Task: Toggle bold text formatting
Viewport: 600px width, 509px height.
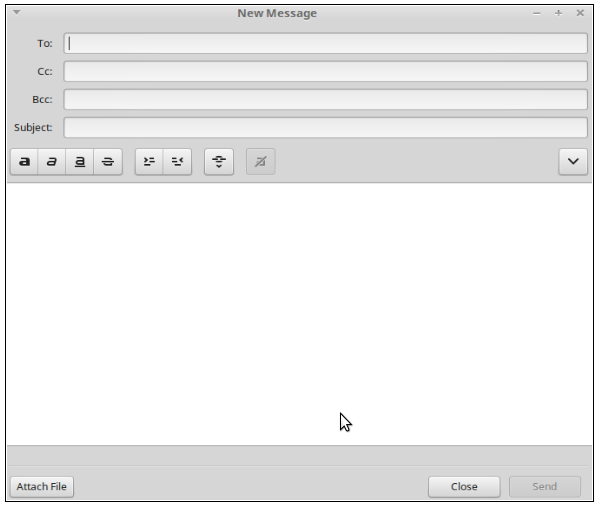Action: coord(24,162)
